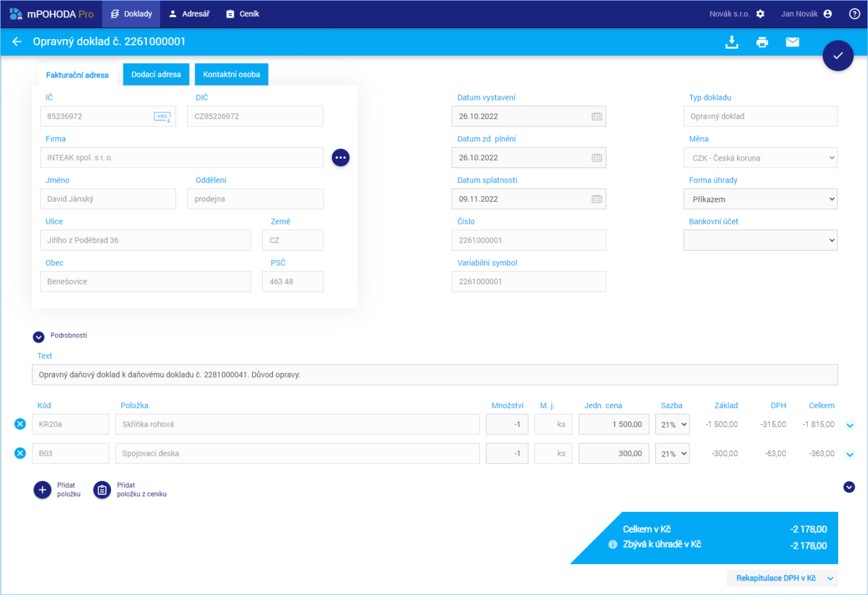Click the Přidat položku z ceníku label

(142, 490)
